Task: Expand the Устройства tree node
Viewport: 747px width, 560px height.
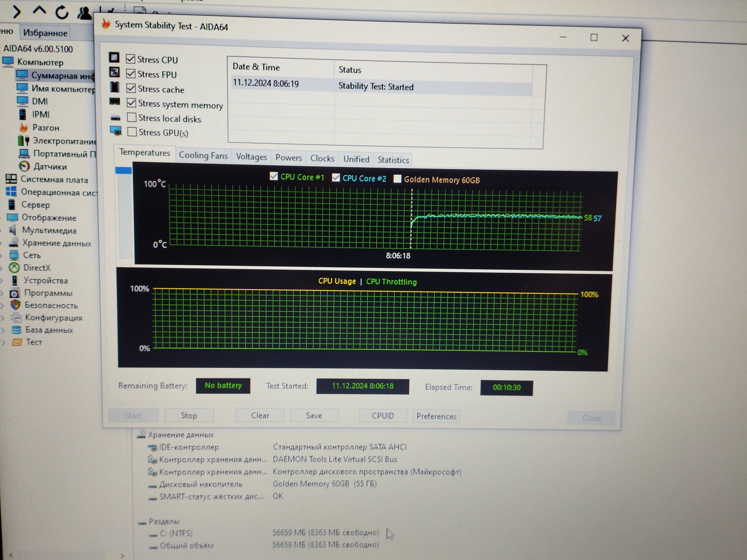Action: (2, 280)
